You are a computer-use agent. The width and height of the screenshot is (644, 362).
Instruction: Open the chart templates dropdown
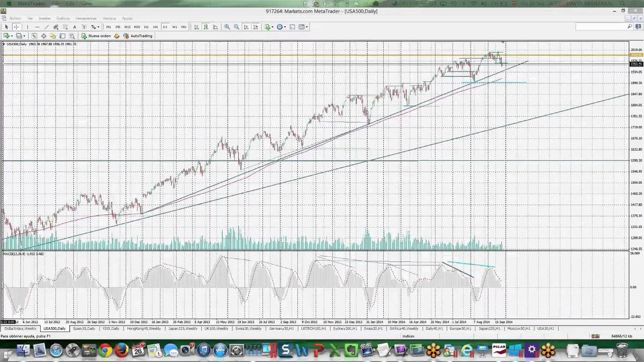pos(303,27)
